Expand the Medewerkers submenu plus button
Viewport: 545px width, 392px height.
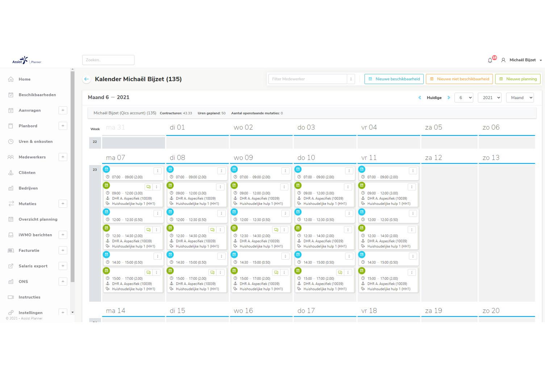click(63, 157)
